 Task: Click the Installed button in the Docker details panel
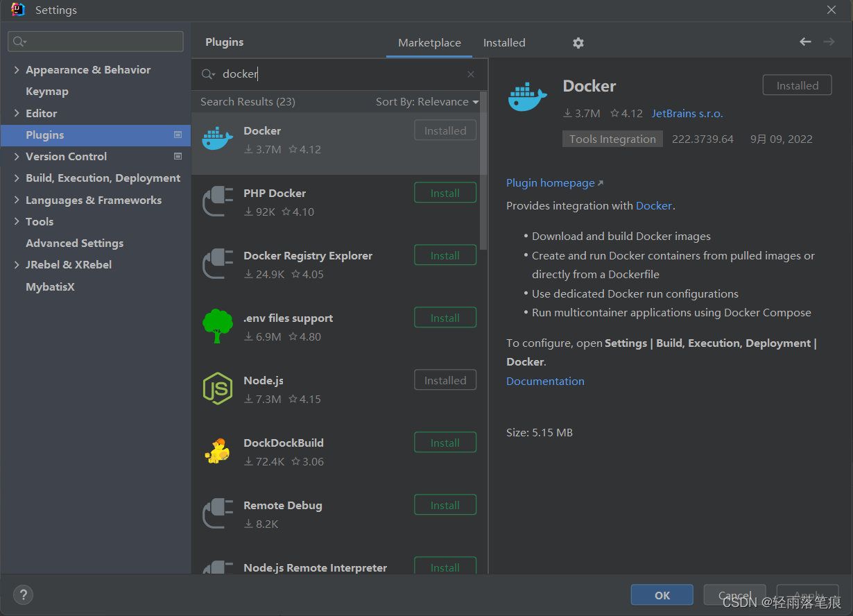click(x=797, y=85)
